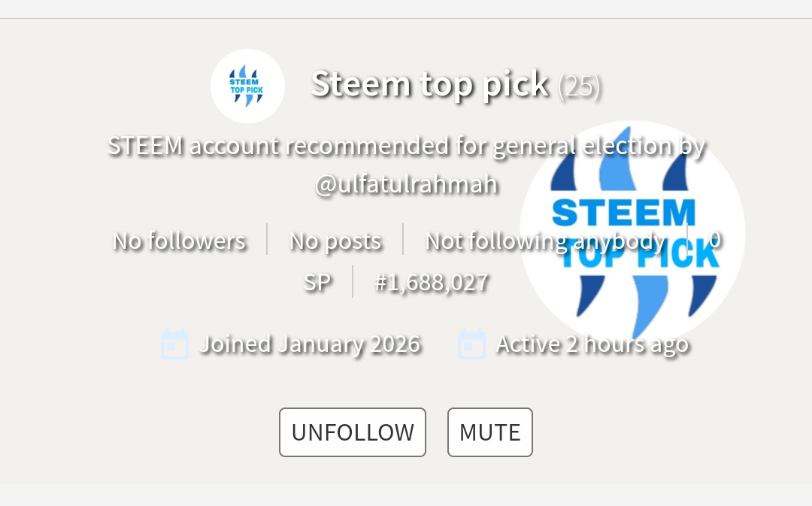The image size is (812, 506).
Task: Show the Not following anybody list
Action: 545,241
